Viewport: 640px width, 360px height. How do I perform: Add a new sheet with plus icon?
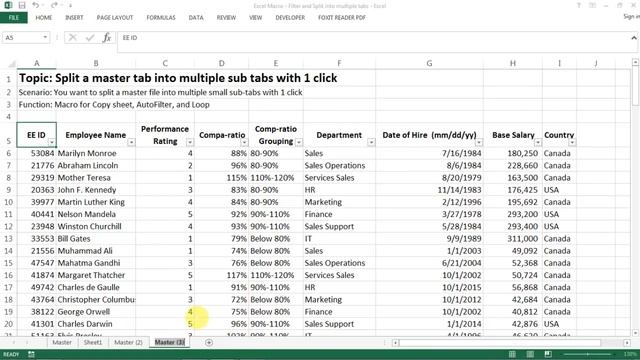(209, 342)
